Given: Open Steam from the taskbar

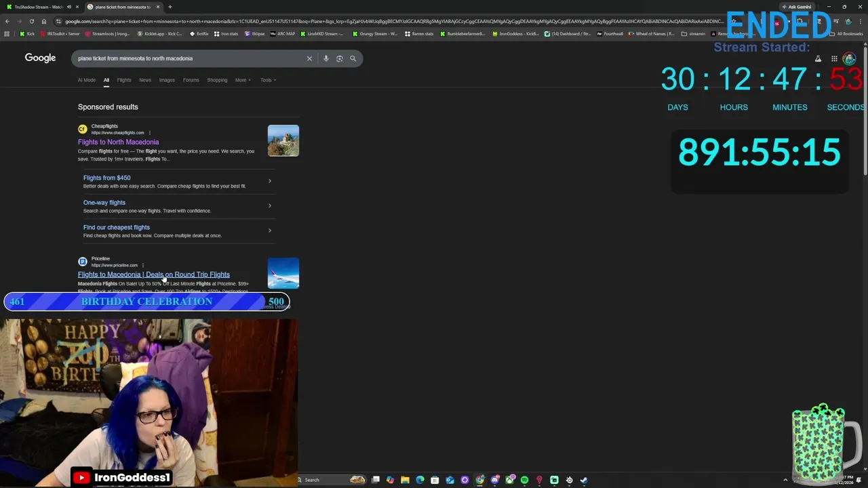Looking at the screenshot, I should pos(584,480).
